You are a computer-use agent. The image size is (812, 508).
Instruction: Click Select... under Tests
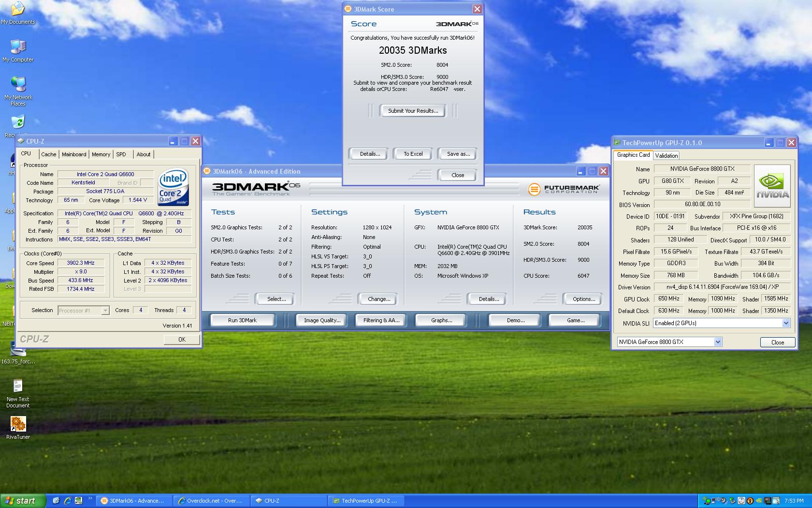point(276,299)
